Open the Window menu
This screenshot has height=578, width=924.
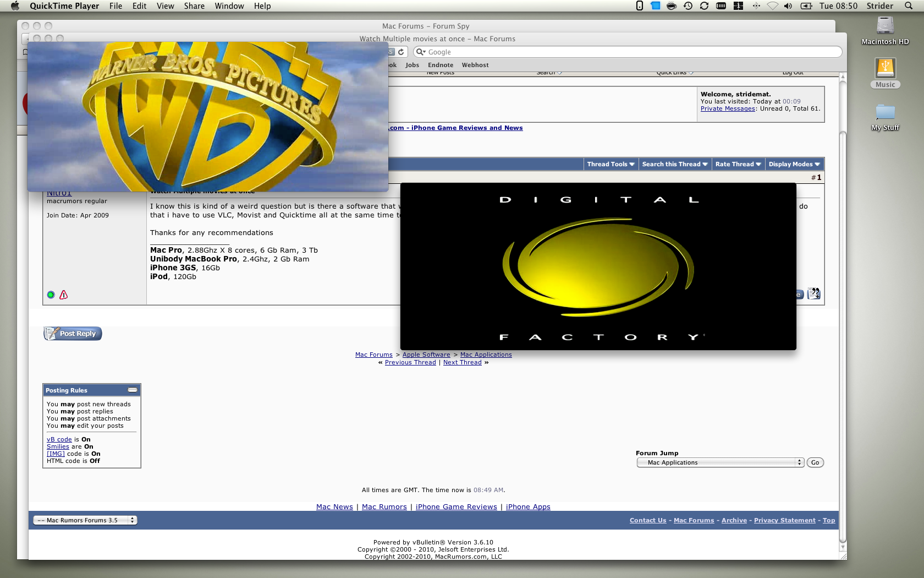click(x=229, y=6)
